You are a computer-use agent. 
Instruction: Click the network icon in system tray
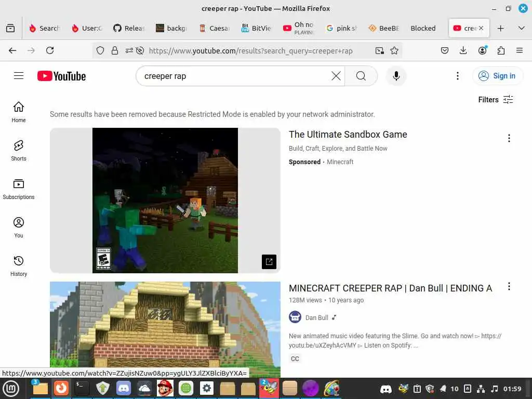(x=481, y=389)
